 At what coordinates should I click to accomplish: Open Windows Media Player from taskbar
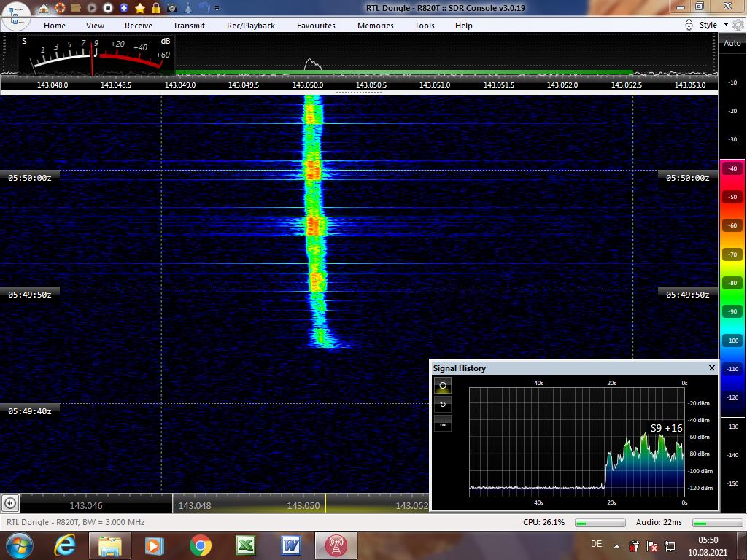pyautogui.click(x=155, y=545)
